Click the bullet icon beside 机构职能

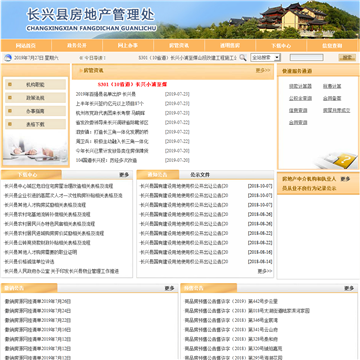(x=10, y=85)
